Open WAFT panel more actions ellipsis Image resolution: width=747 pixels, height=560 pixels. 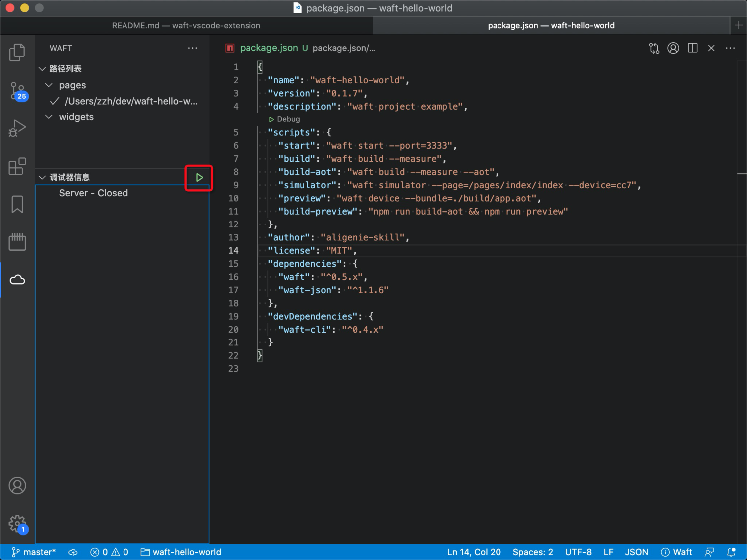(193, 48)
